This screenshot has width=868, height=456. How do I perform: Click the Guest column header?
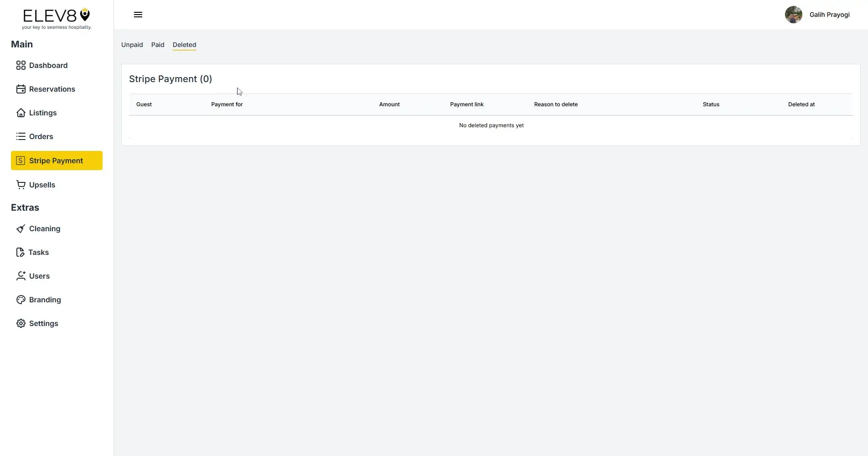point(144,104)
